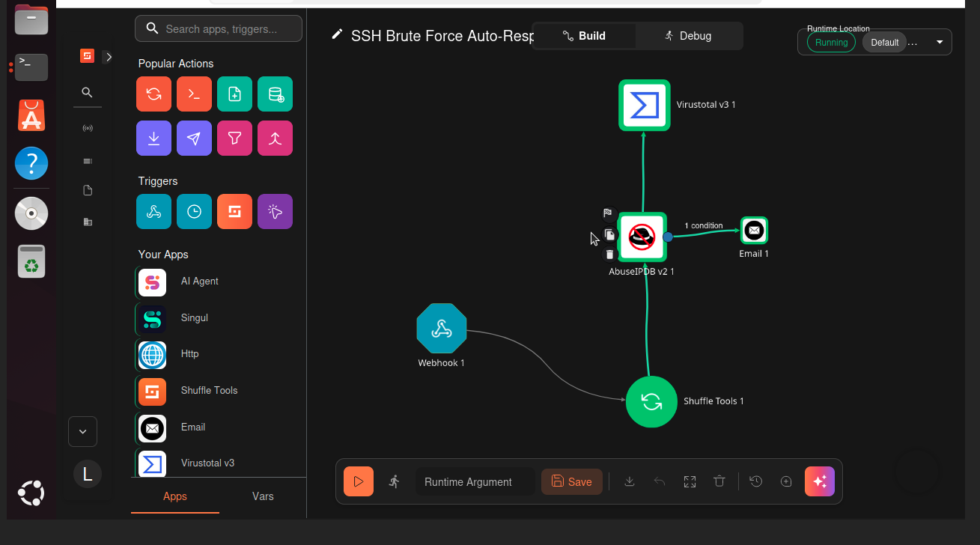Add the Repeat/sync popular action

[x=153, y=94]
